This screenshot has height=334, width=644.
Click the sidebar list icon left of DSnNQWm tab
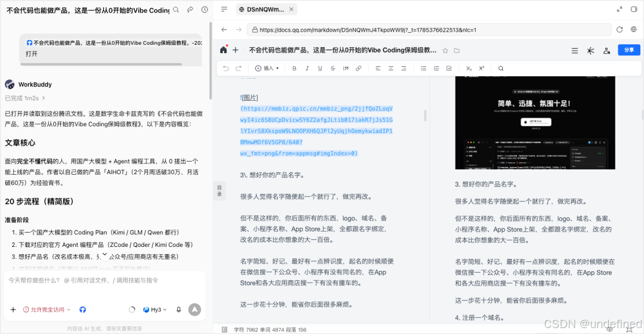tap(224, 9)
